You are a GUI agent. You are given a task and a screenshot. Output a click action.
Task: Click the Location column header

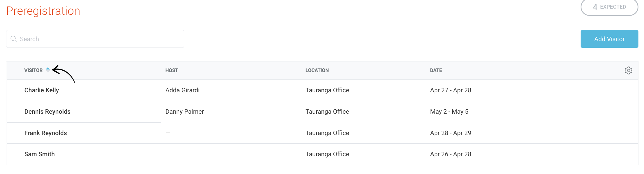[x=317, y=70]
